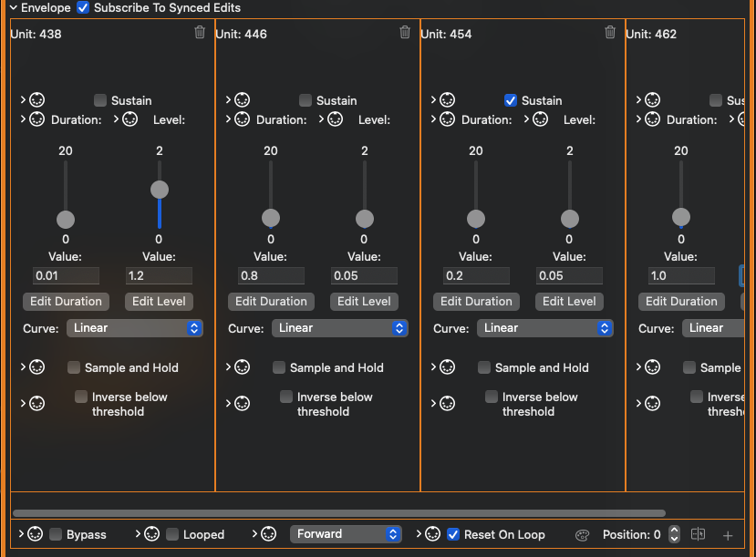The image size is (756, 557).
Task: Click the split-view icon in the bottom bar
Action: click(x=699, y=535)
